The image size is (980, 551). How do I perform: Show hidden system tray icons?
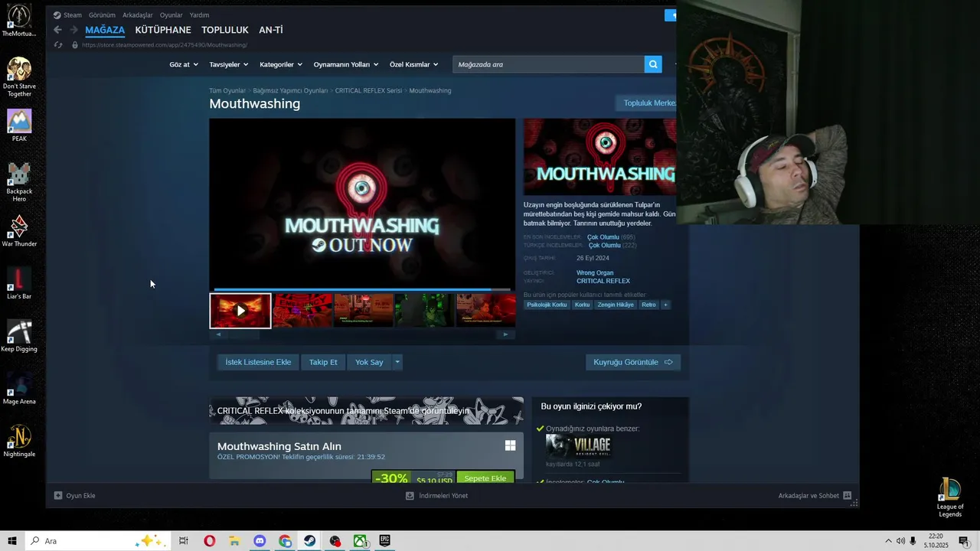888,541
